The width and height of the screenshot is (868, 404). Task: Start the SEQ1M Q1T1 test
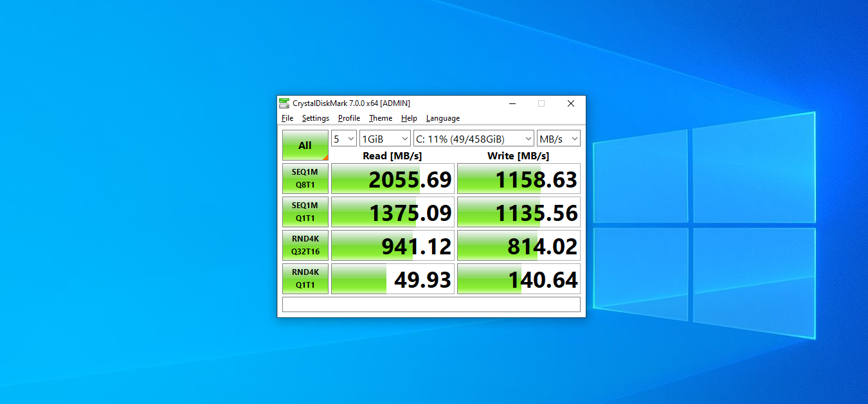pos(305,212)
